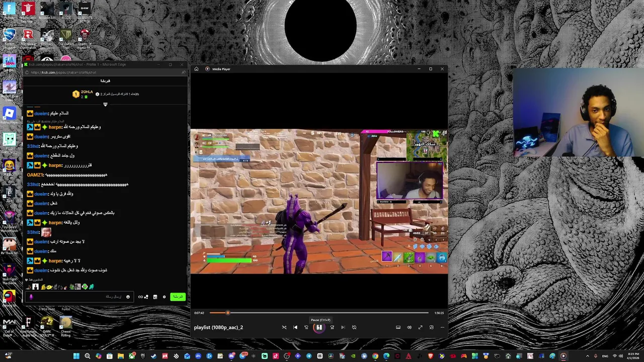The height and width of the screenshot is (362, 644).
Task: Go to Media Player home
Action: [196, 69]
